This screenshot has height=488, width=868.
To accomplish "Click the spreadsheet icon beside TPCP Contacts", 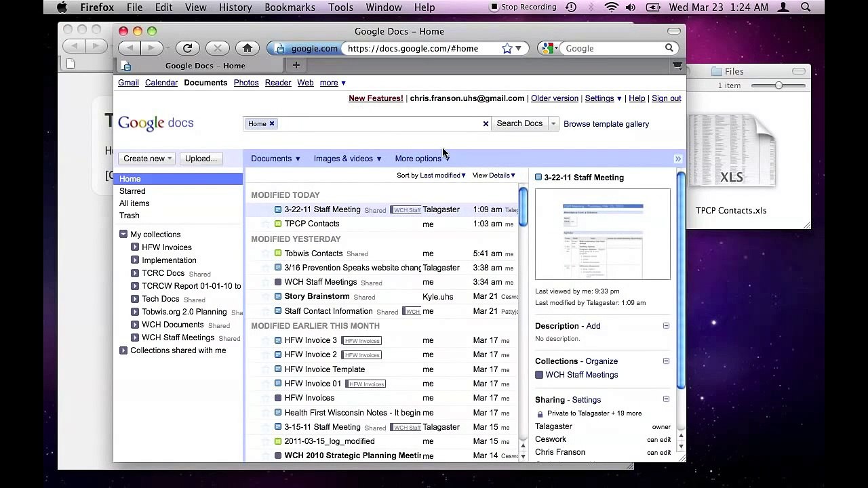I will pyautogui.click(x=278, y=224).
